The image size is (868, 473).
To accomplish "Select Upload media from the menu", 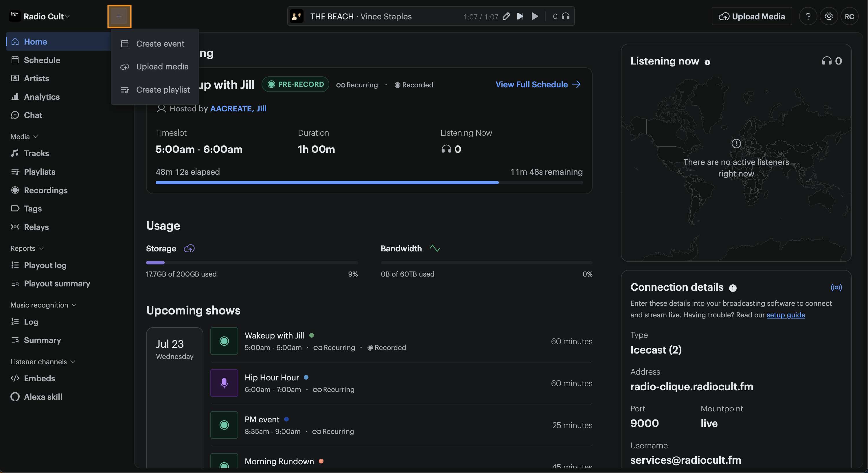I will pos(155,66).
